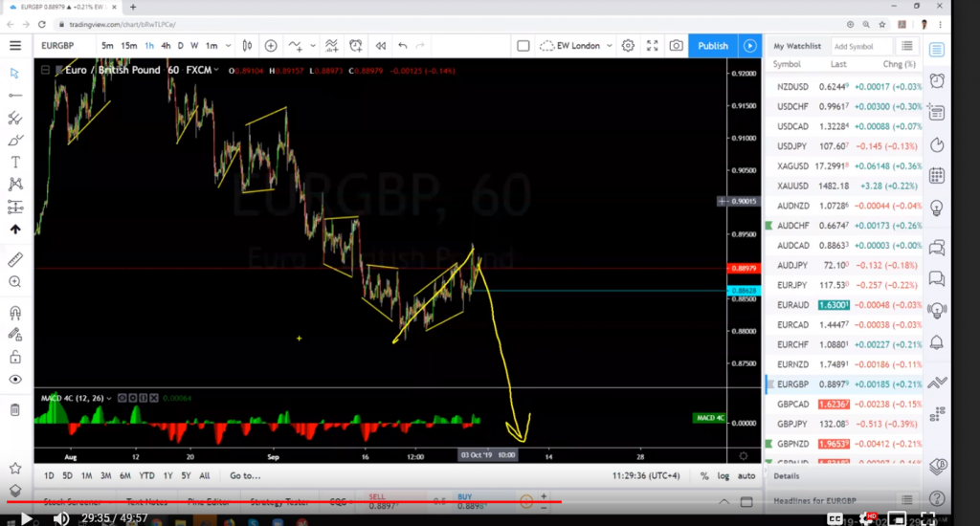Screen dimensions: 980x526
Task: Click the Publish button
Action: pos(712,46)
